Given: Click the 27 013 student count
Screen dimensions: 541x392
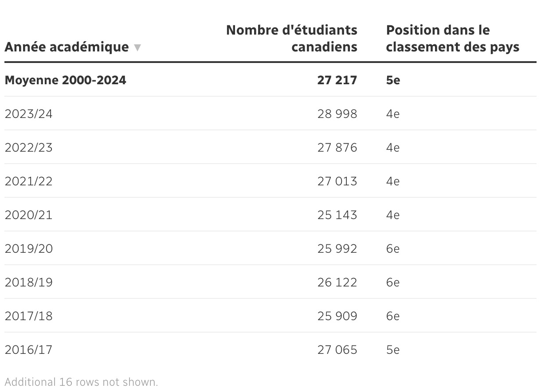Looking at the screenshot, I should pyautogui.click(x=337, y=181).
